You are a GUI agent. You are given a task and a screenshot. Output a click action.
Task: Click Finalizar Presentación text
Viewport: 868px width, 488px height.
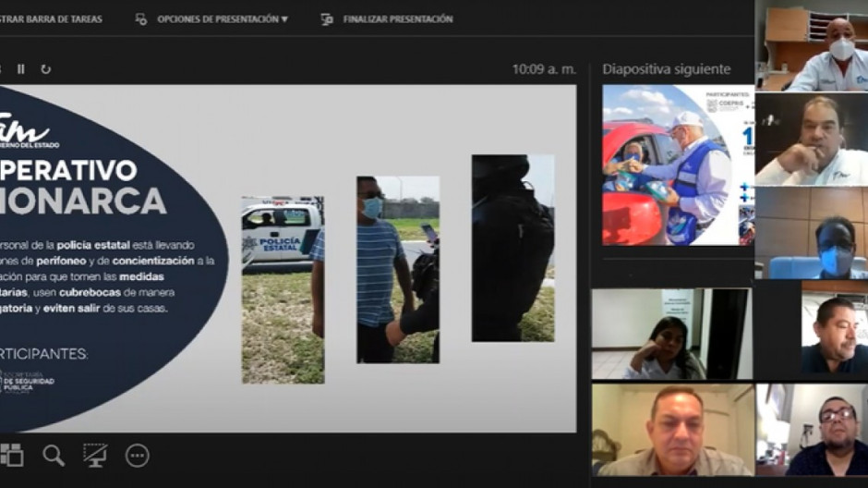click(398, 18)
